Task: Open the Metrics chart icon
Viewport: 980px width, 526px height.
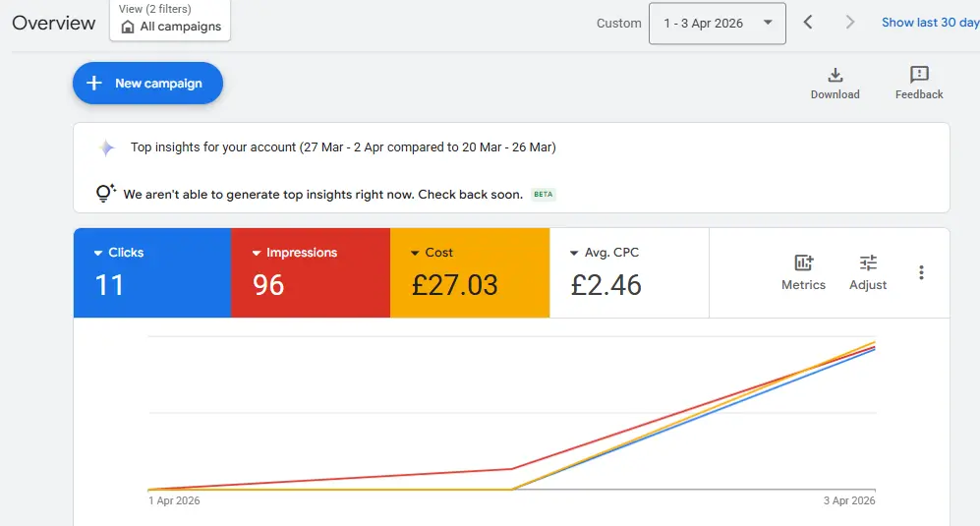Action: [803, 263]
